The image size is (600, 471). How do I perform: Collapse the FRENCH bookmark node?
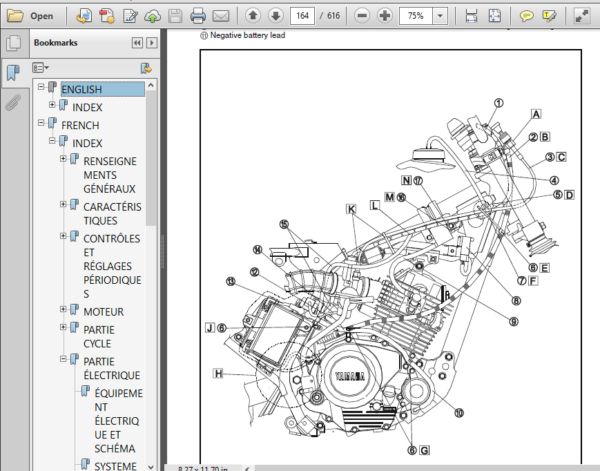(41, 122)
